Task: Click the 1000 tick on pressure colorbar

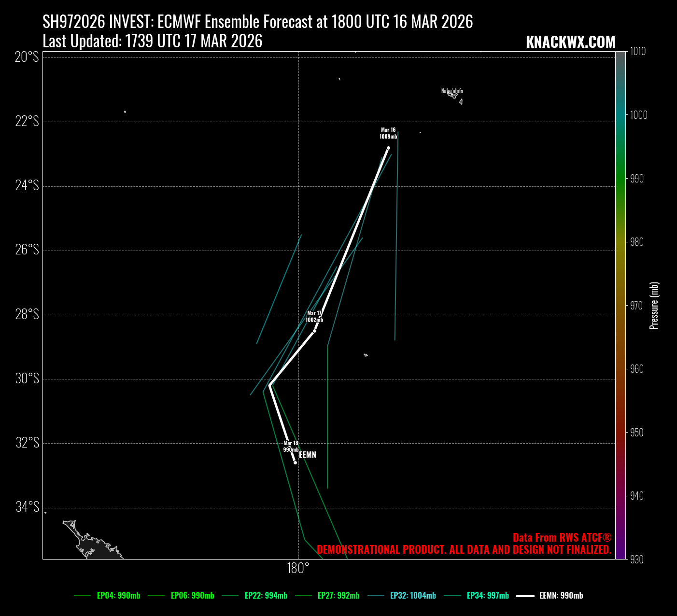Action: 636,115
